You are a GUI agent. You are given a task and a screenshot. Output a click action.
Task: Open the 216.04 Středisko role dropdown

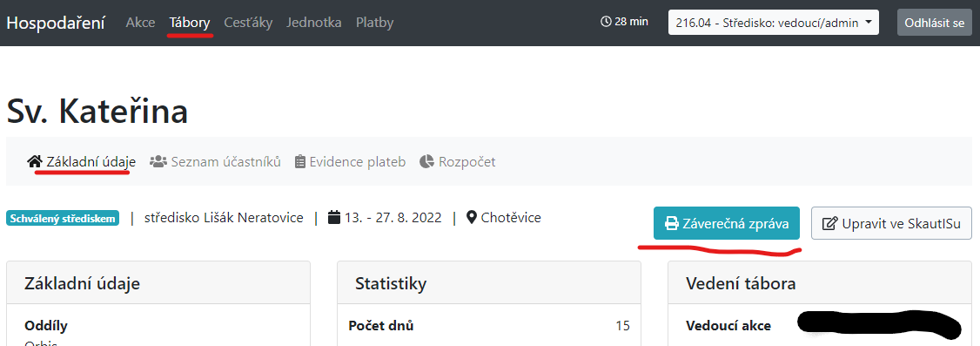[773, 23]
